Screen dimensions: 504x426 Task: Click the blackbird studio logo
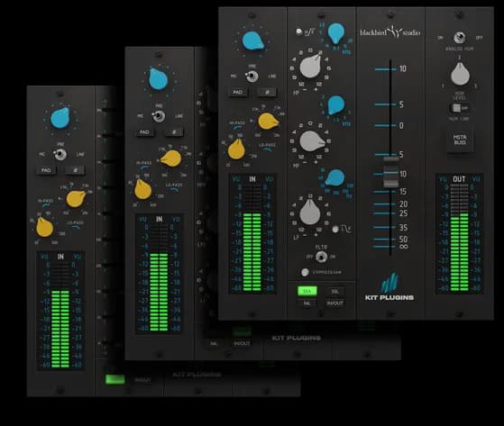point(389,32)
